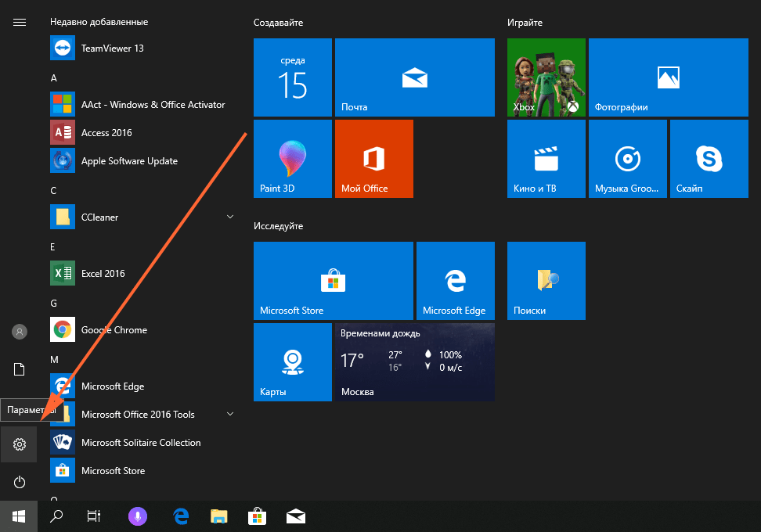Screen dimensions: 761x532
Task: Click the Power button icon
Action: click(20, 482)
